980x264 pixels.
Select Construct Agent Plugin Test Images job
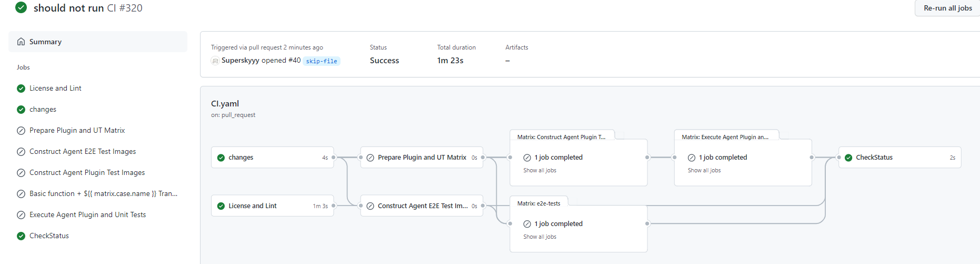click(x=87, y=172)
